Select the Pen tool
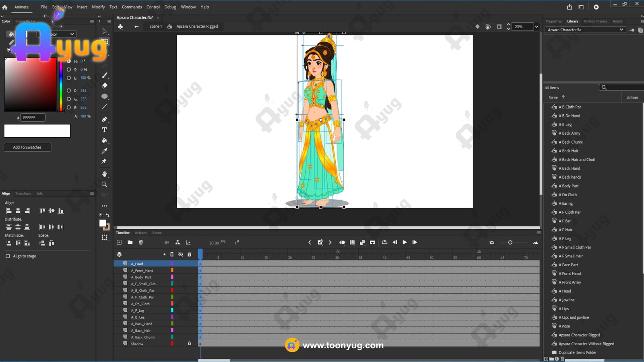 coord(105,119)
